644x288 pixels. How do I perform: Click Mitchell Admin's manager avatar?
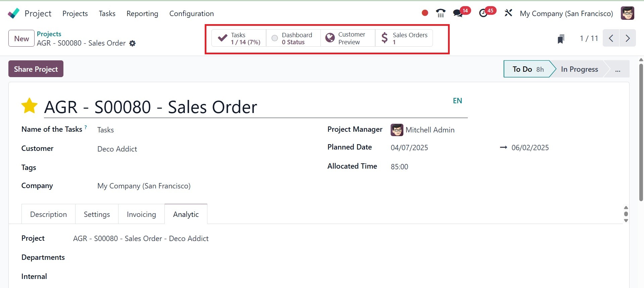click(x=397, y=130)
